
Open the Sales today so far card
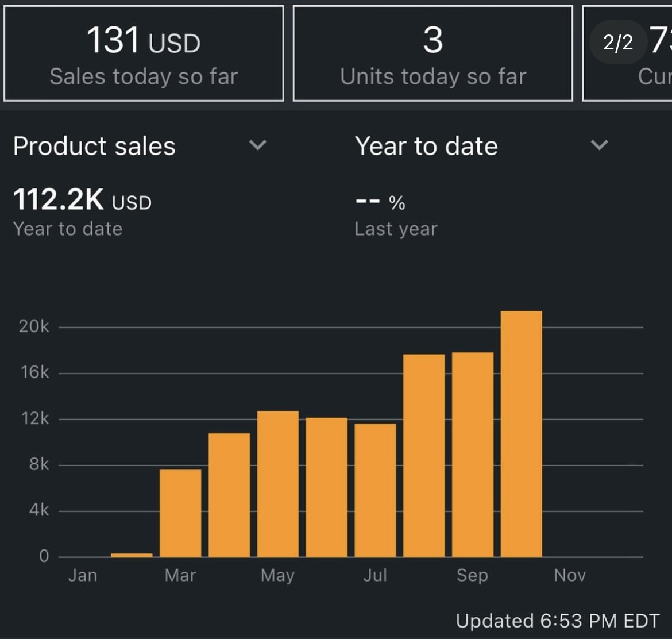coord(144,53)
